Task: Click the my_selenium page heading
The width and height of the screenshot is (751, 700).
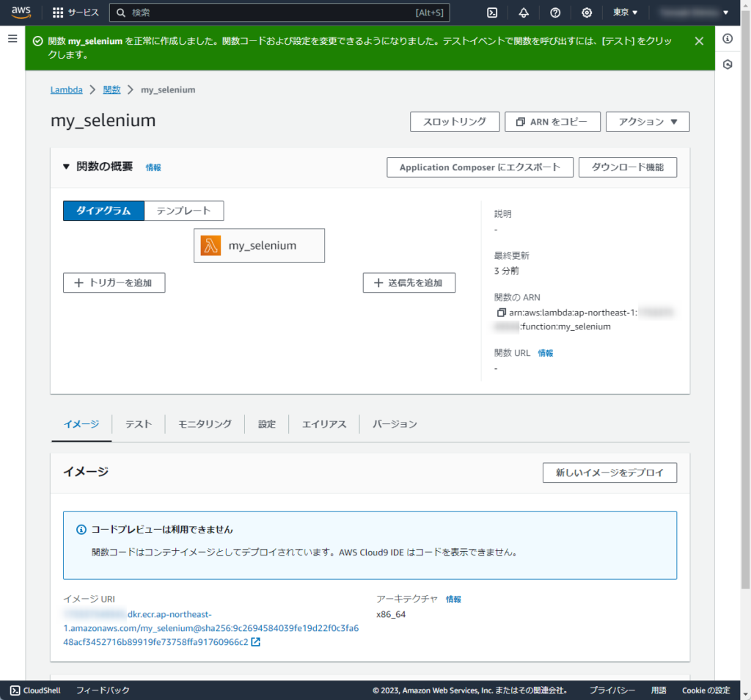Action: (103, 121)
